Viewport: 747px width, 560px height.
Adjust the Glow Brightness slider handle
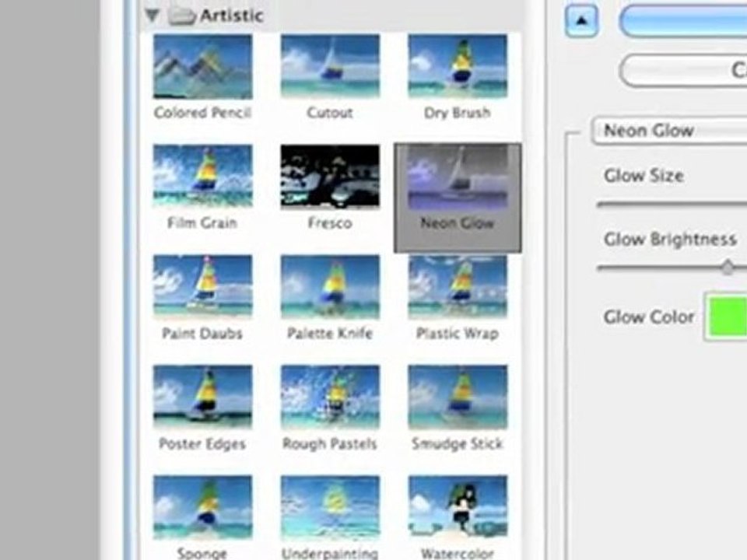tap(728, 267)
